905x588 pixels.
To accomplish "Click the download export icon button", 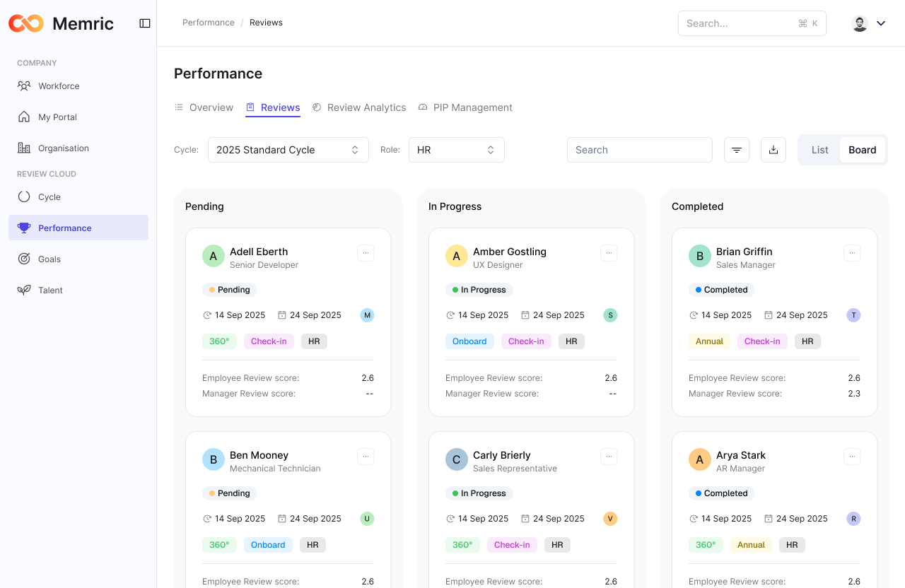I will coord(773,150).
